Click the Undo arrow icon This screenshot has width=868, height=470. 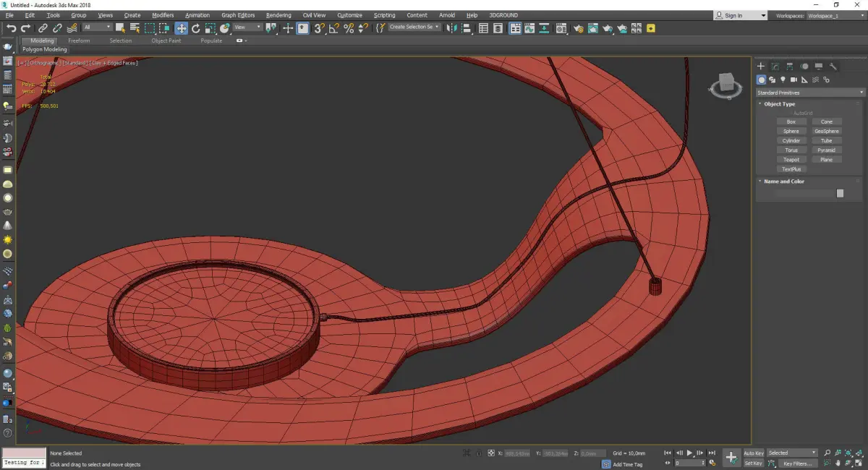(x=11, y=28)
